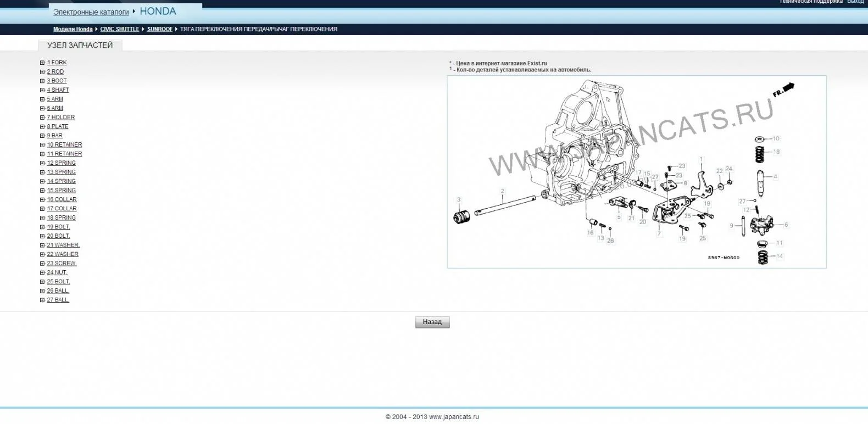The image size is (868, 424).
Task: Open the gearshift parts exploded diagram
Action: click(637, 172)
